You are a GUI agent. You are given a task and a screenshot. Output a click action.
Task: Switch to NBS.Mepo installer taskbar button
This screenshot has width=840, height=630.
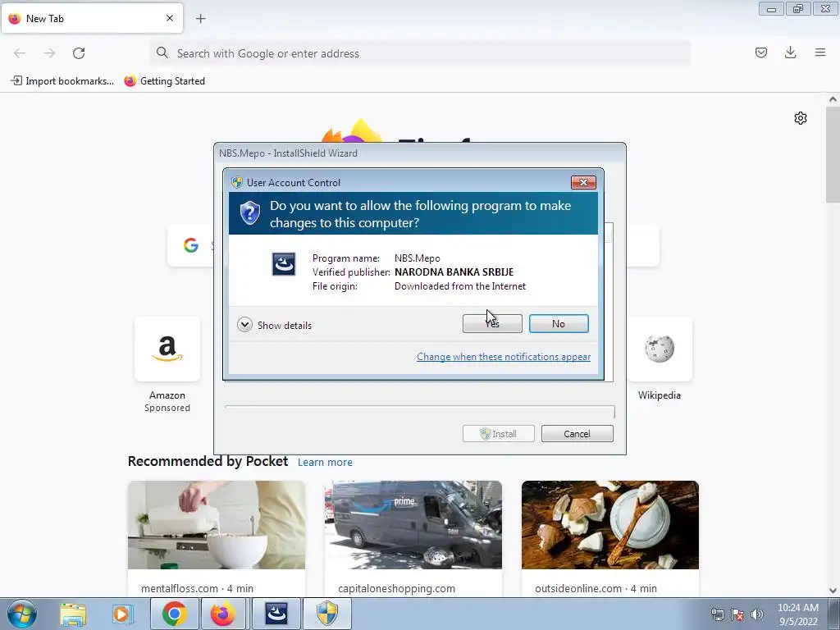[276, 614]
